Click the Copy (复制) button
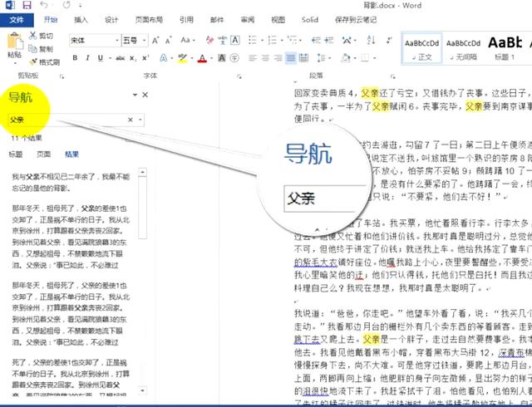Viewport: 532px width, 407px height. point(41,49)
